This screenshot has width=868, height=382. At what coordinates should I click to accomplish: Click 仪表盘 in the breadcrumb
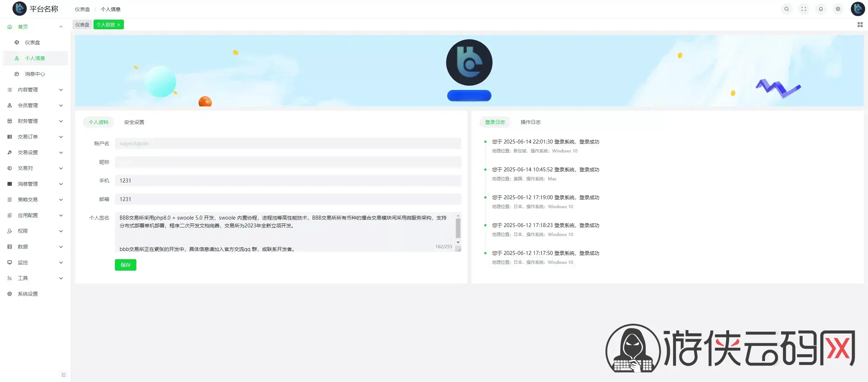coord(82,9)
